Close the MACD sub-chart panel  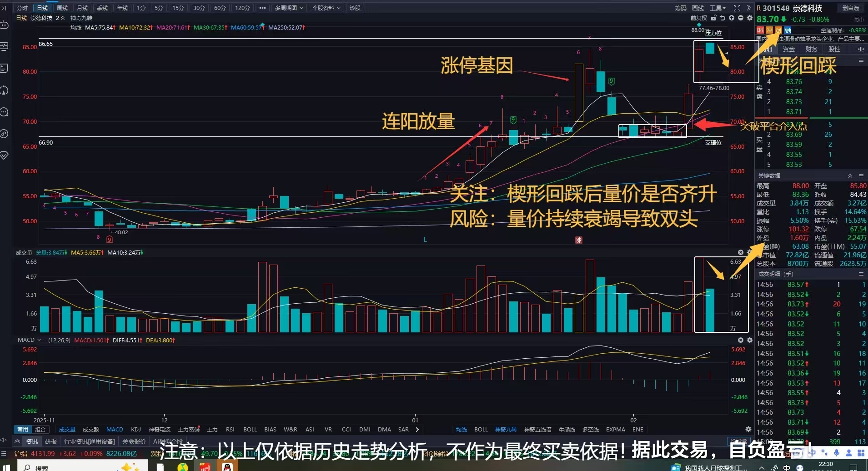point(741,340)
